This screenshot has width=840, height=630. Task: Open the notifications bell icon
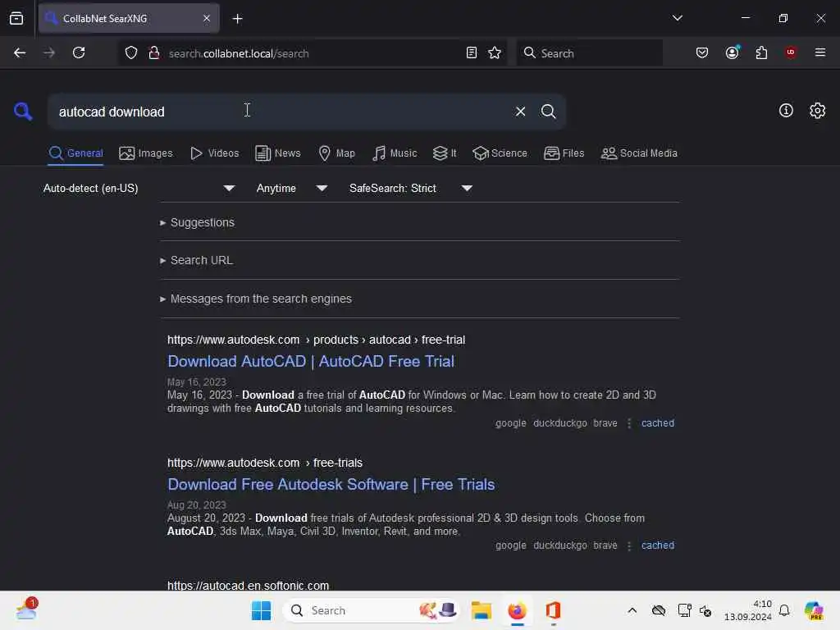(783, 610)
